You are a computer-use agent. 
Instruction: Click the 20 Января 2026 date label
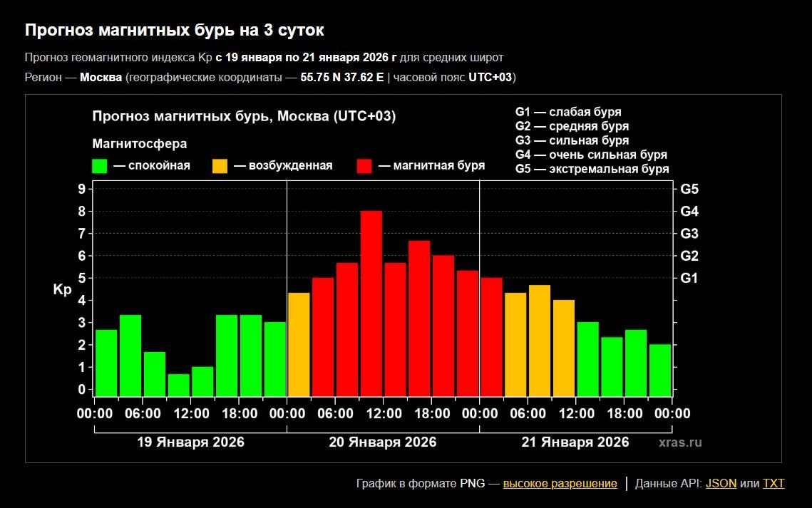tap(383, 442)
